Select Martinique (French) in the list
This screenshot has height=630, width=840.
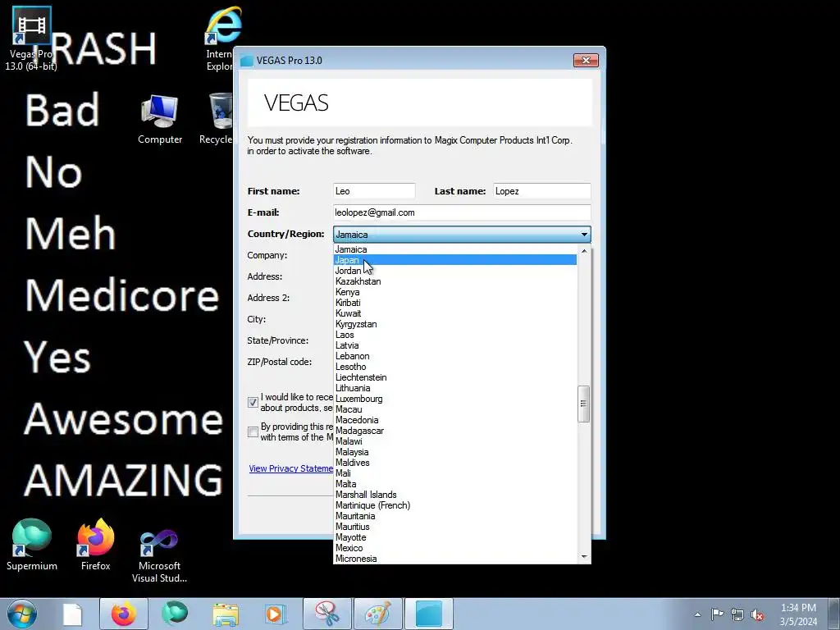454,505
